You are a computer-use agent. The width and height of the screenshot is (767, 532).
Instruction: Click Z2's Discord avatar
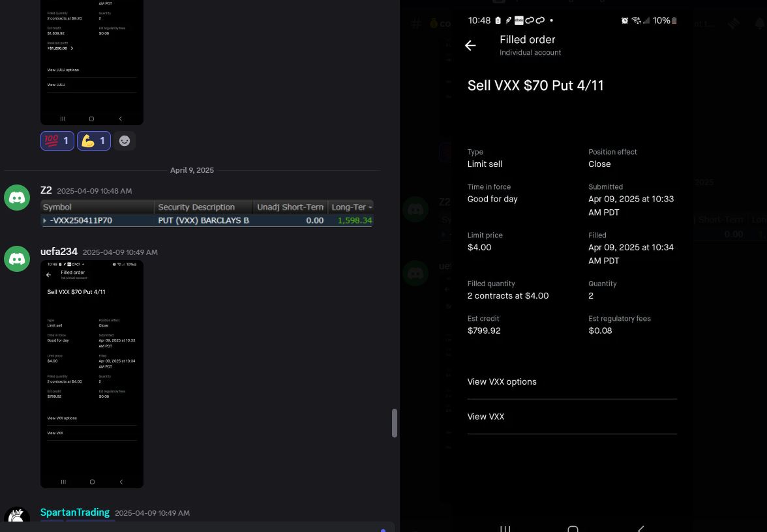click(17, 198)
